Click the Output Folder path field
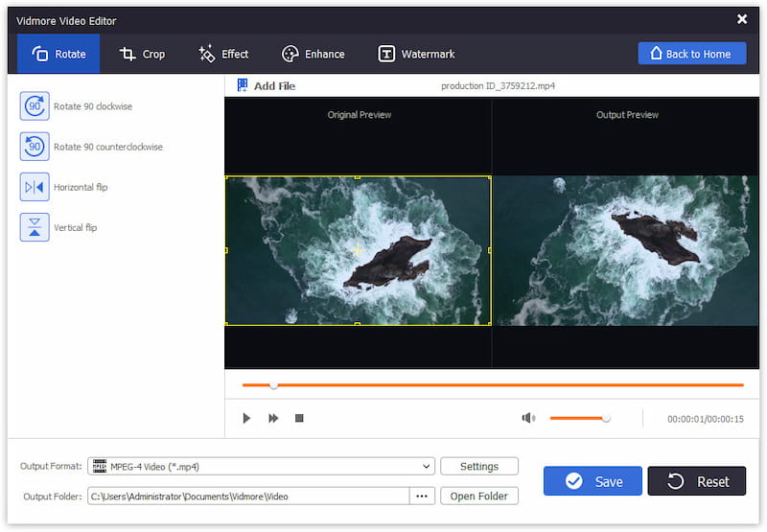 [247, 497]
